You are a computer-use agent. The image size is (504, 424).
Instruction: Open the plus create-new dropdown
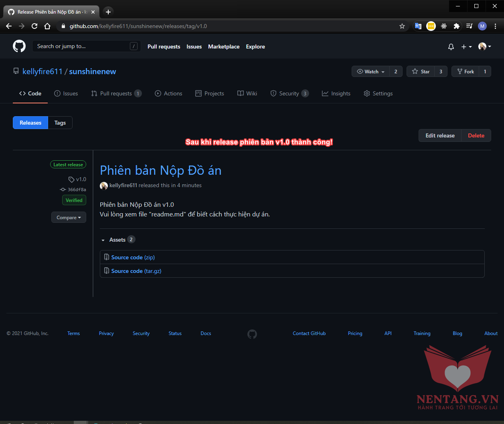coord(466,47)
